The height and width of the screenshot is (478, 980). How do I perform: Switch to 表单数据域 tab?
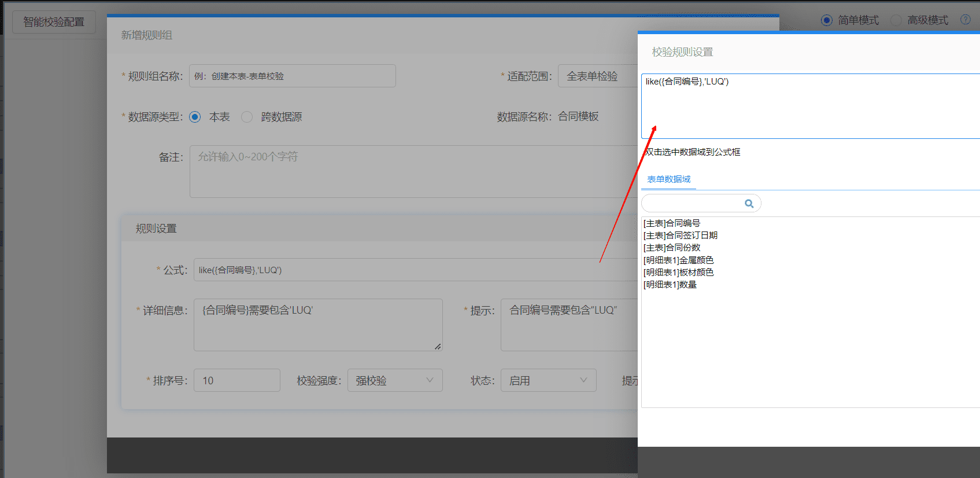pyautogui.click(x=668, y=179)
